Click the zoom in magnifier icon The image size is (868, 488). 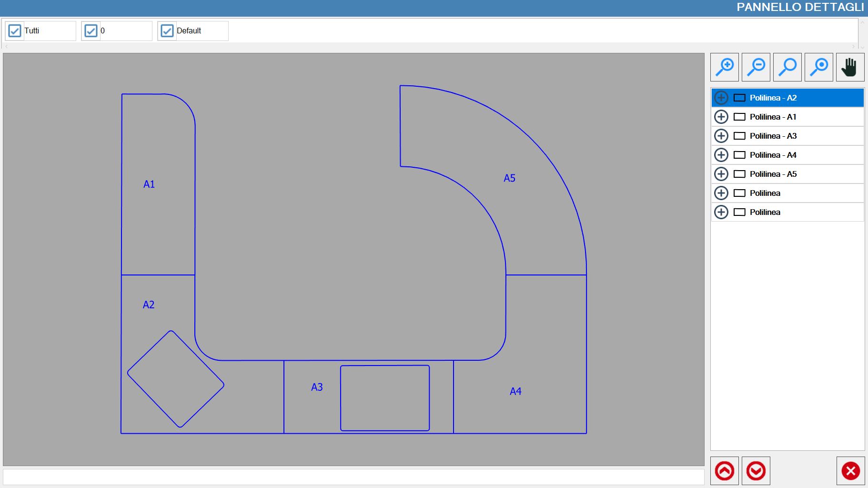tap(725, 67)
